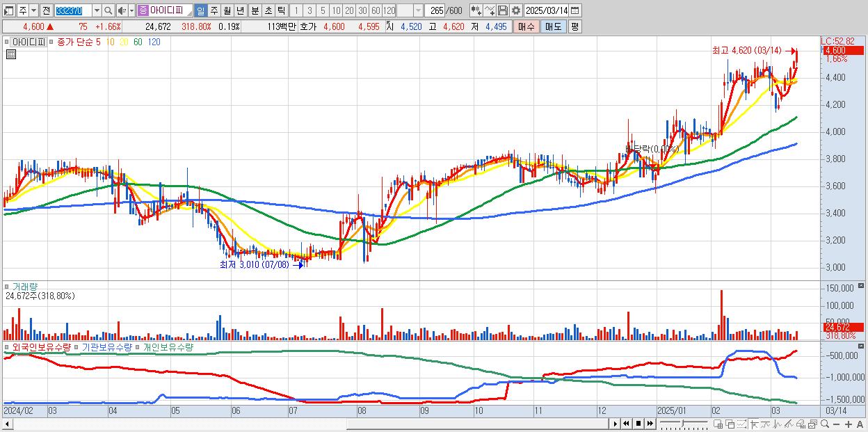Click the yellow 20-day average label
Screen dimensions: 868x432
click(x=124, y=42)
